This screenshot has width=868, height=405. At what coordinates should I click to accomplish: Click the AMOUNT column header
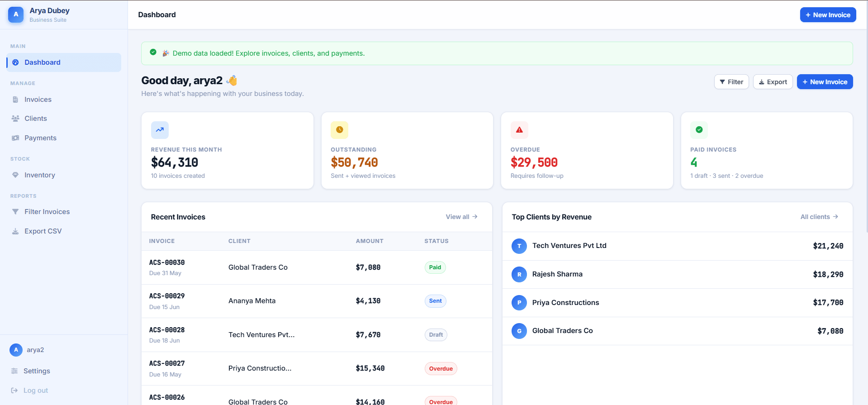[370, 241]
